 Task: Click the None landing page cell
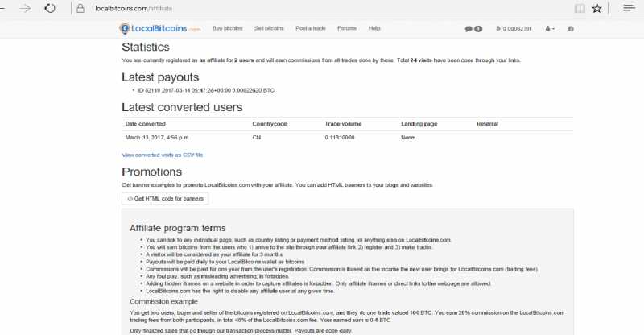(x=407, y=137)
